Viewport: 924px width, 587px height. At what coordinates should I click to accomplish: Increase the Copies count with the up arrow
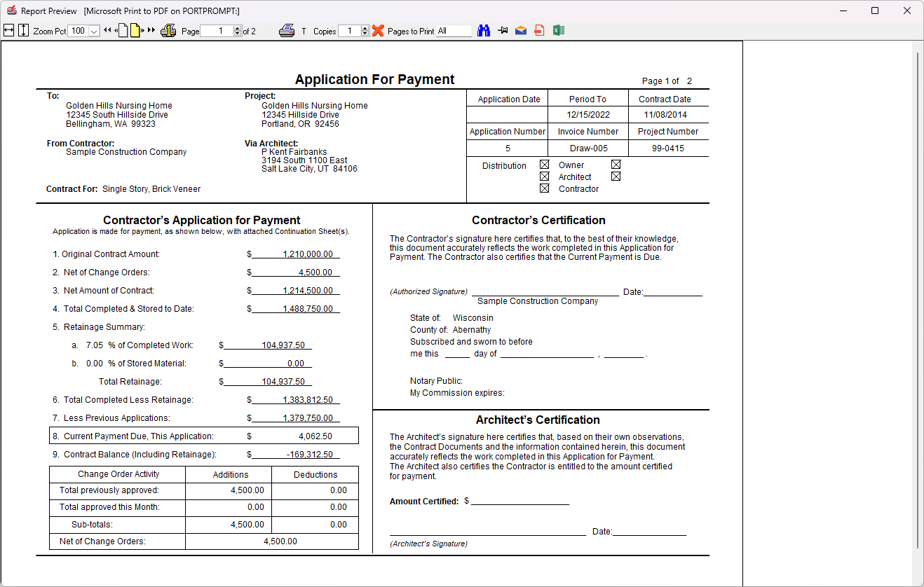[x=365, y=27]
